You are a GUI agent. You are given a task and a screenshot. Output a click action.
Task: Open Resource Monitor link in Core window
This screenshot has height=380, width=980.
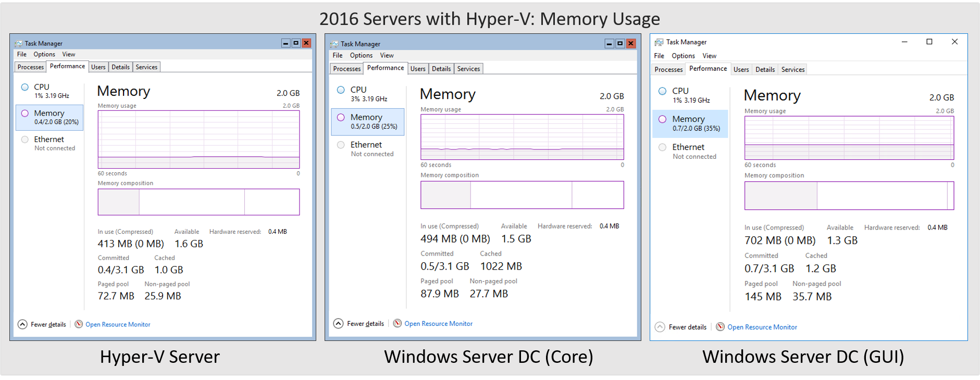(438, 324)
